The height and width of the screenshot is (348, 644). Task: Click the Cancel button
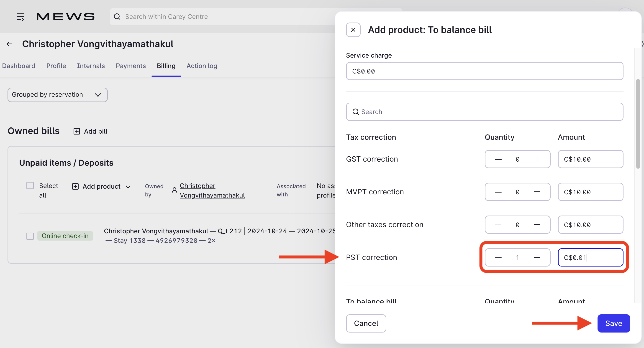(x=366, y=323)
